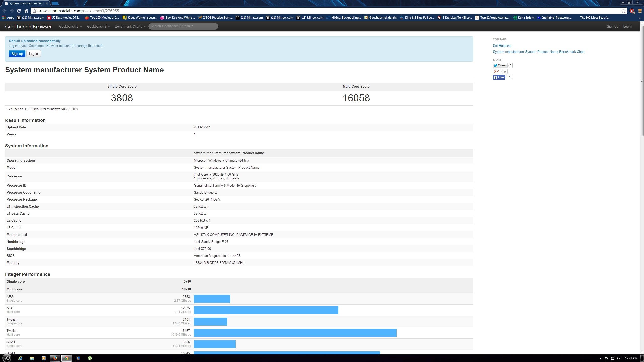Open Windows Explorer folder in taskbar
This screenshot has height=362, width=644.
click(x=32, y=358)
